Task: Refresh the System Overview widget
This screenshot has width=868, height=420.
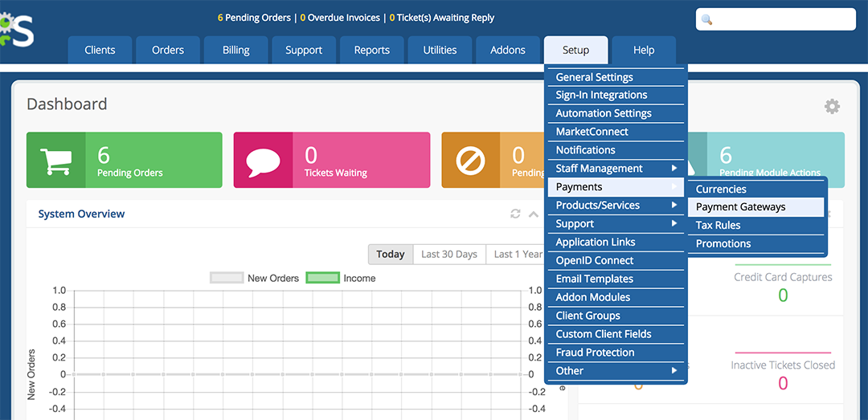Action: [x=515, y=214]
